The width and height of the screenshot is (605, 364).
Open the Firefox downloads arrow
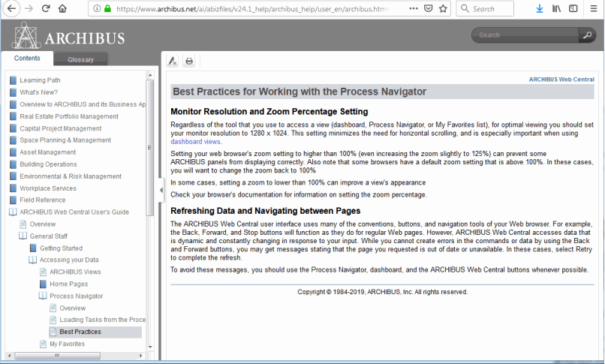[x=539, y=9]
